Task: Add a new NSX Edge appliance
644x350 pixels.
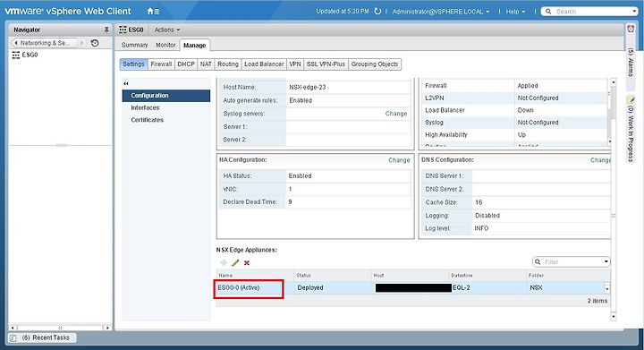Action: point(224,262)
